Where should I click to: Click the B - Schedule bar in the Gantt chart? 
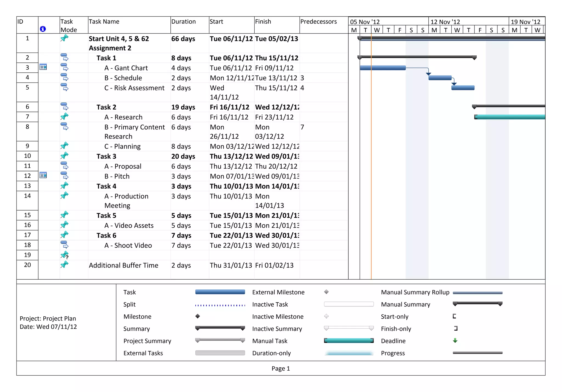(440, 78)
